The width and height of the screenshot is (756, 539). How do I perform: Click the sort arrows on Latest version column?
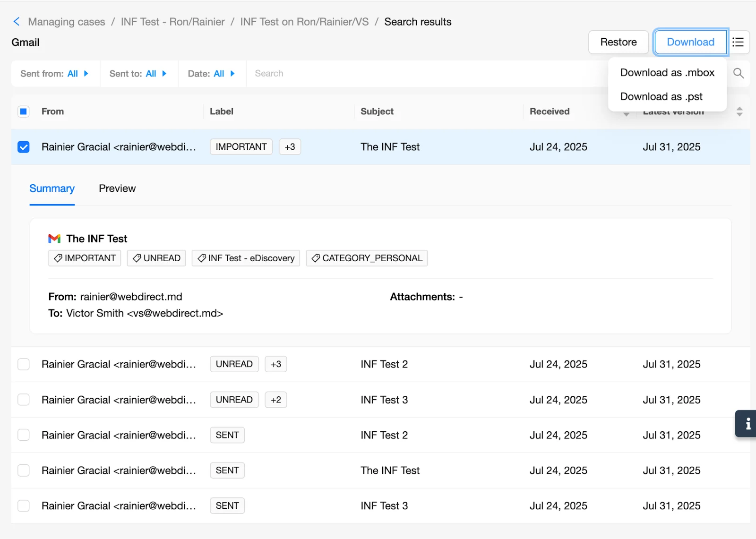[x=739, y=111]
